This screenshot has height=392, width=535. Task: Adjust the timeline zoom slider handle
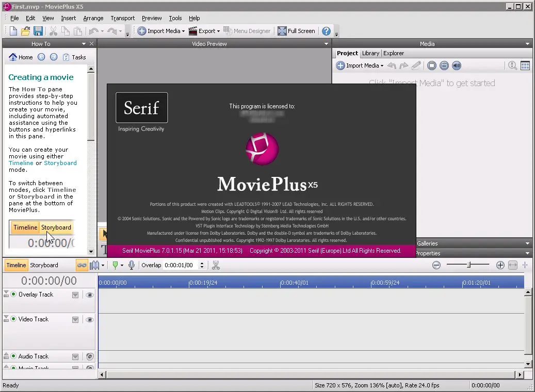point(469,265)
